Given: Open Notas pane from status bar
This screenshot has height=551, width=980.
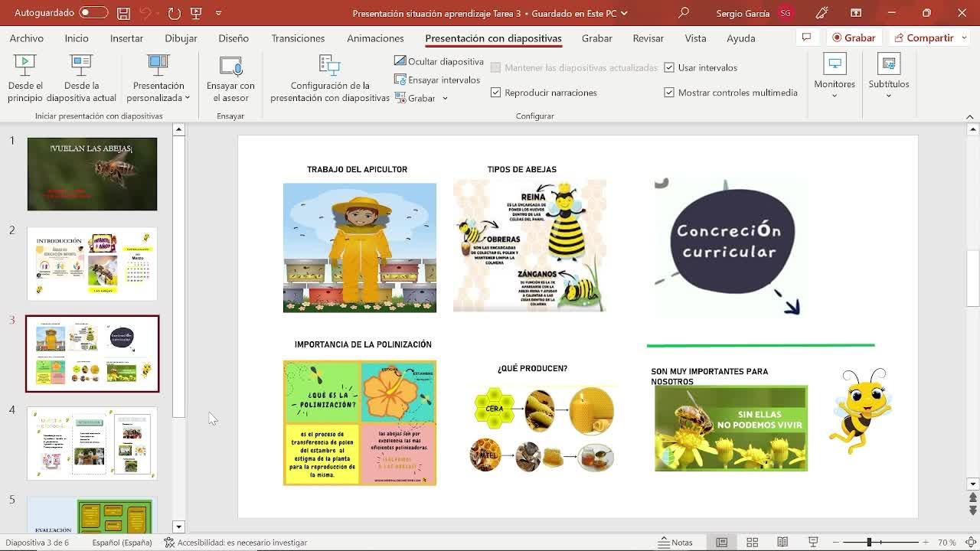Looking at the screenshot, I should click(675, 543).
